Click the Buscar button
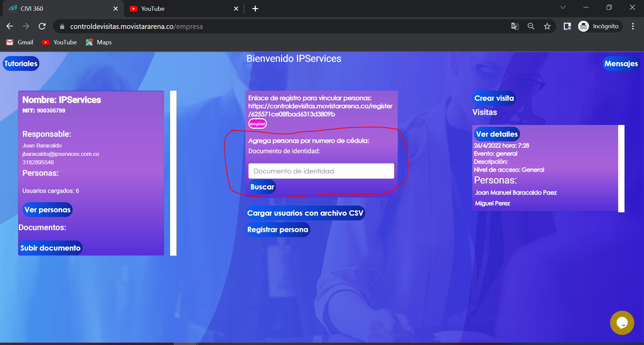The height and width of the screenshot is (345, 644). coord(262,187)
